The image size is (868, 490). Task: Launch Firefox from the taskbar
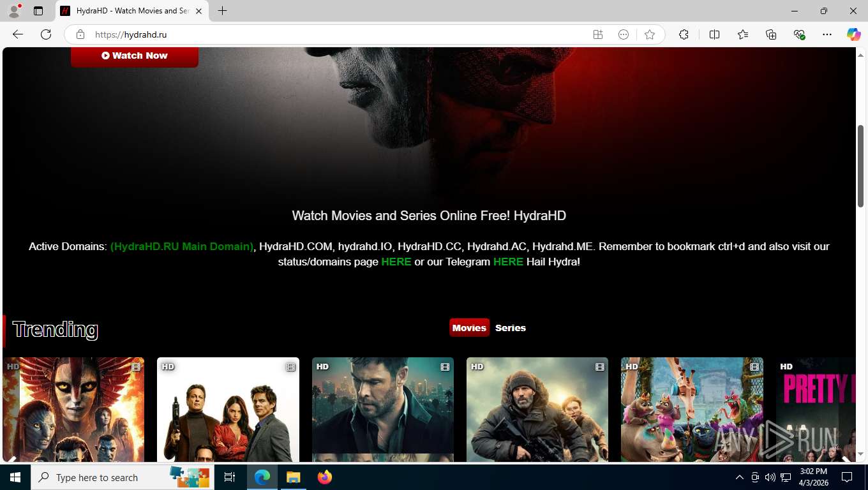coord(325,477)
